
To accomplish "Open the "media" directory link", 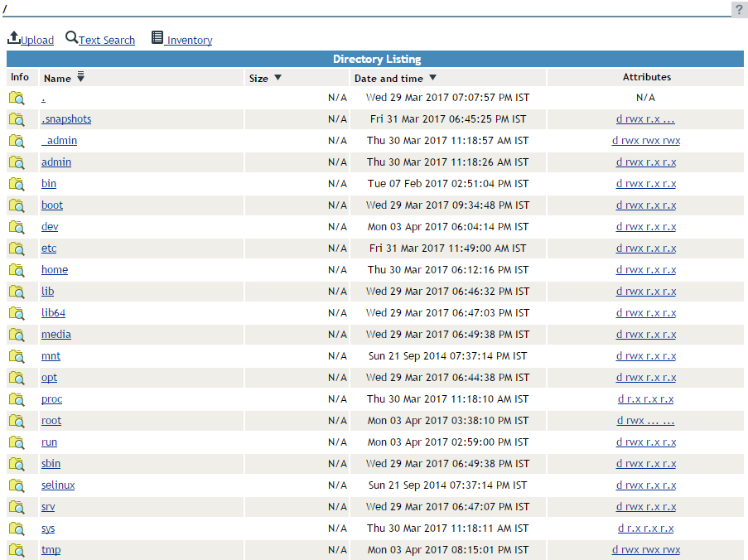I will pos(55,334).
